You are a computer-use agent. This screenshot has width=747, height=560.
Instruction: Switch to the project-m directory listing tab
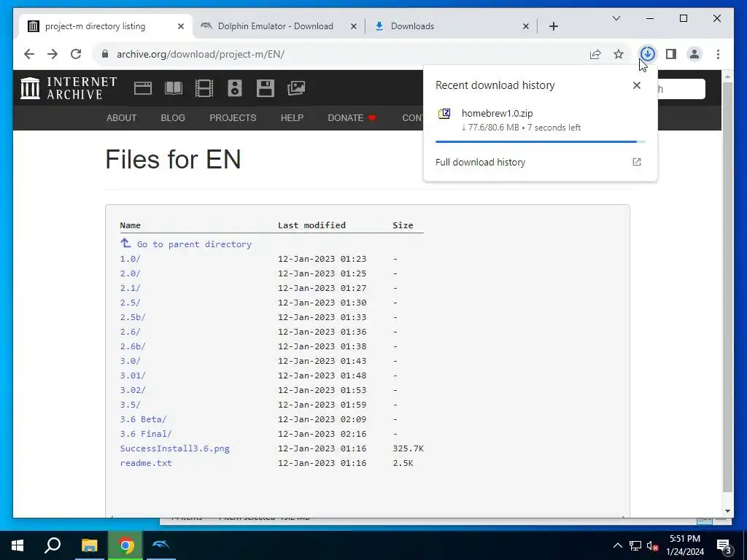pos(96,26)
